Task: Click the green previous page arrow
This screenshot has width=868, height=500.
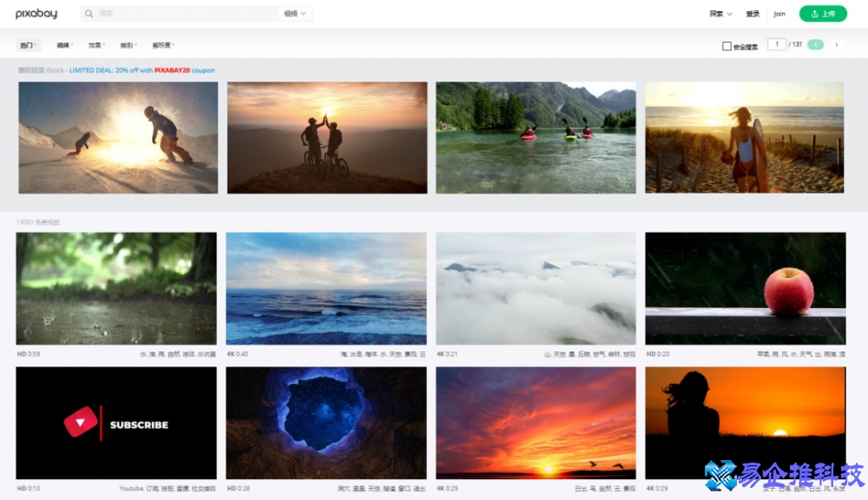Action: pos(815,44)
